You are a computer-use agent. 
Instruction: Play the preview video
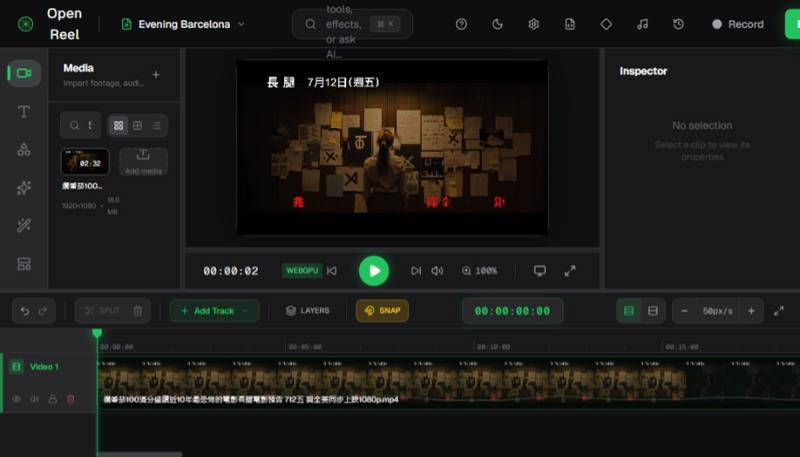click(x=374, y=271)
